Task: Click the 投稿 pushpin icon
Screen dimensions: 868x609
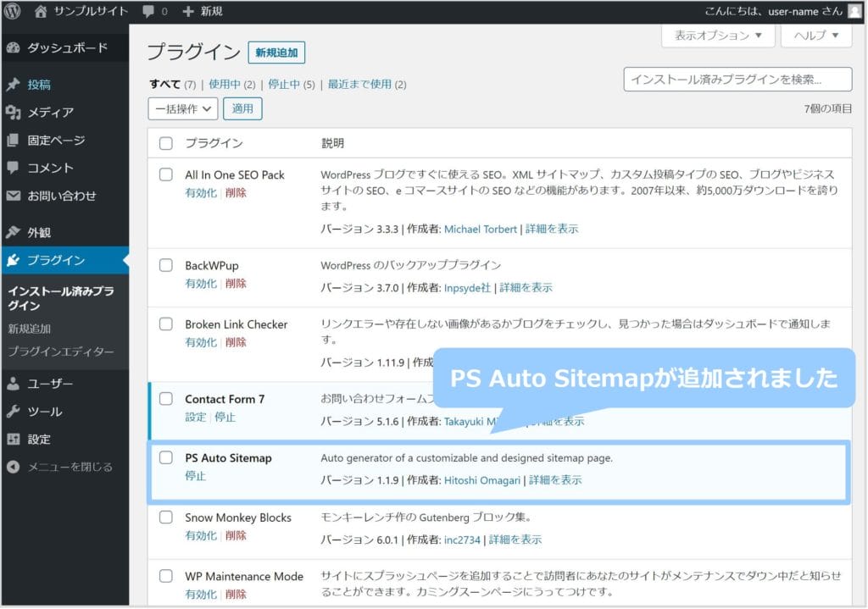Action: [14, 85]
